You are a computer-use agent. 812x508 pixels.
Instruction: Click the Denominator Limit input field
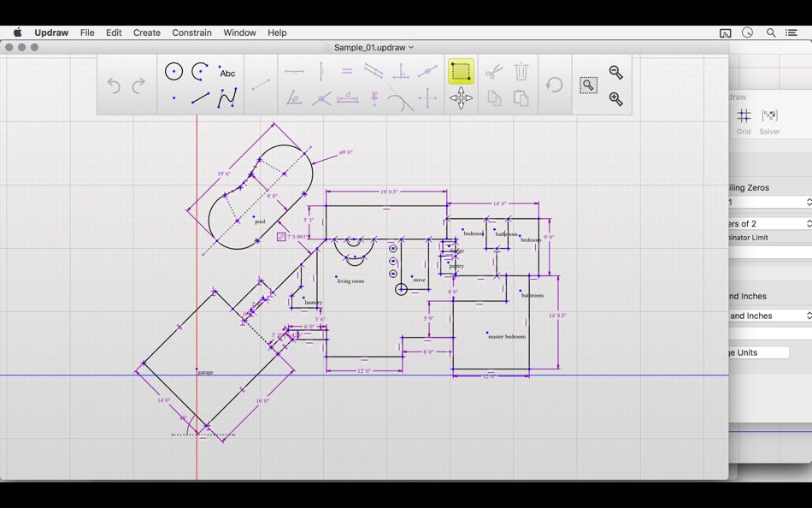click(770, 252)
